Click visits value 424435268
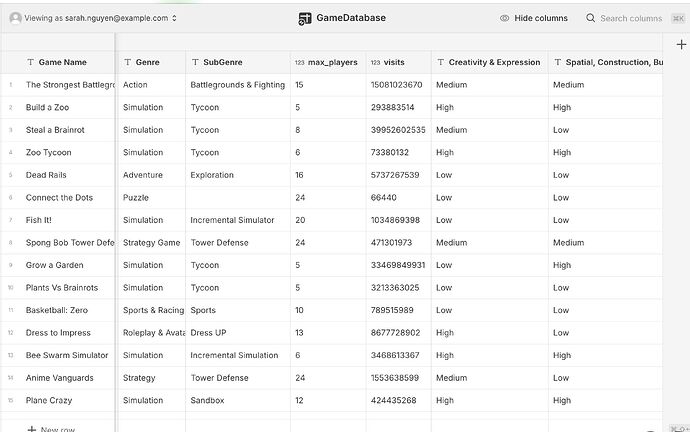The height and width of the screenshot is (432, 690). tap(393, 400)
